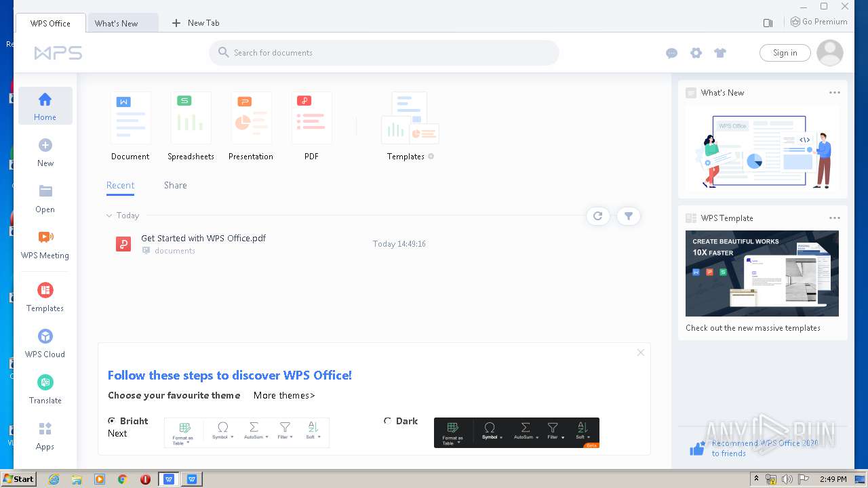Open Templates in the left sidebar
Image resolution: width=868 pixels, height=488 pixels.
[x=45, y=297]
